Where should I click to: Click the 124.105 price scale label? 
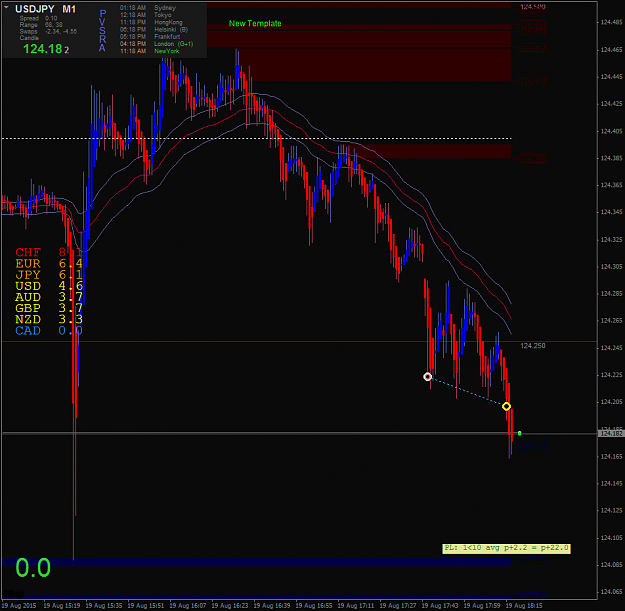pyautogui.click(x=611, y=538)
